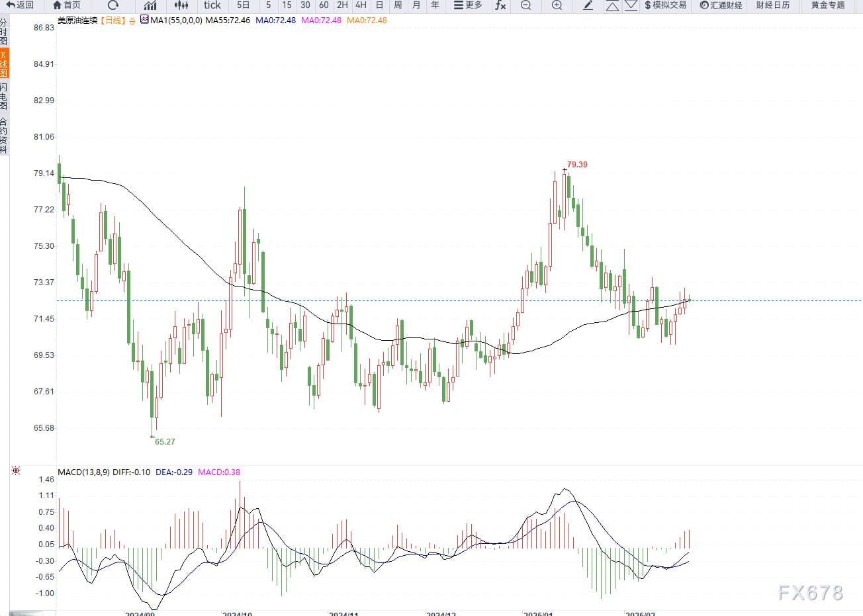The image size is (863, 616).
Task: Click the 86.83 price axis label
Action: click(44, 28)
